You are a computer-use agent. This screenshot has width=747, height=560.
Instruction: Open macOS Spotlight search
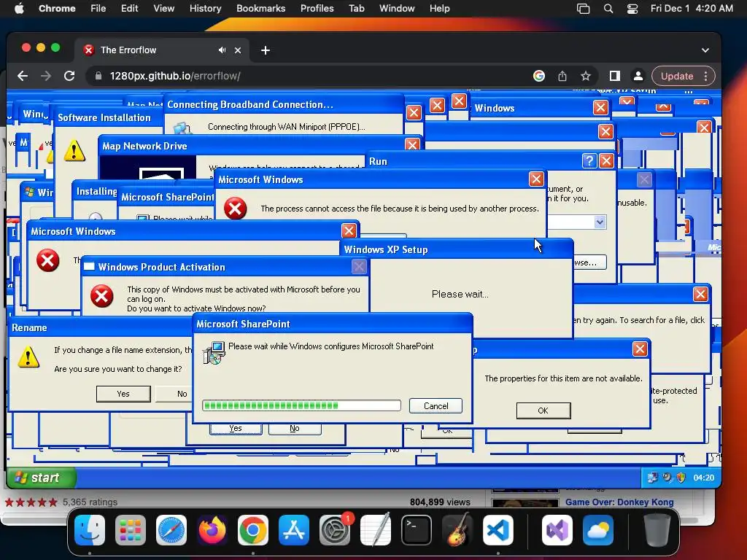click(608, 9)
